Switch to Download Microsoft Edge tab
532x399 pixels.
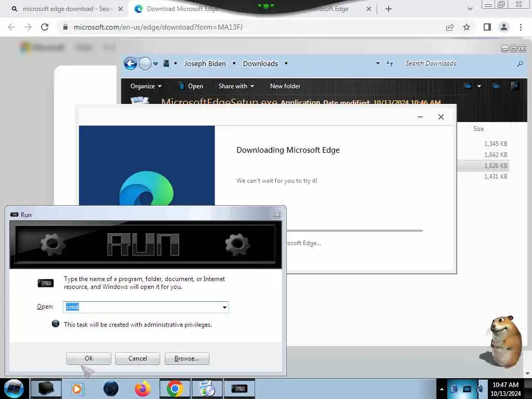tap(182, 9)
